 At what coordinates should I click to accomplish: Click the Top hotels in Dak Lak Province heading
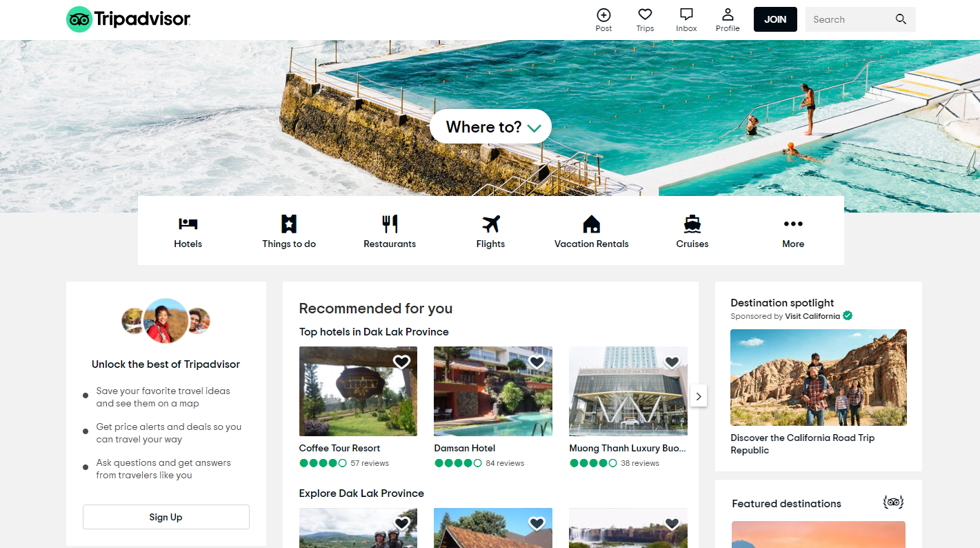coord(374,332)
